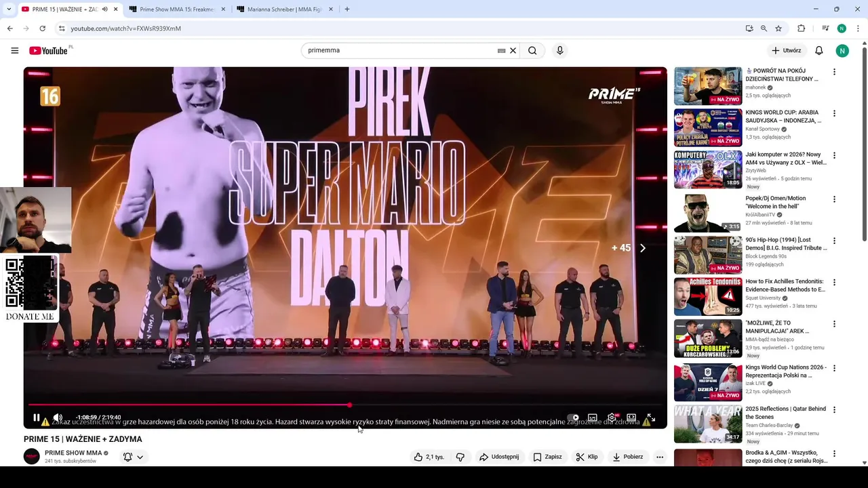Open more actions ellipsis below the video
Screen dimensions: 868x488
click(660, 457)
